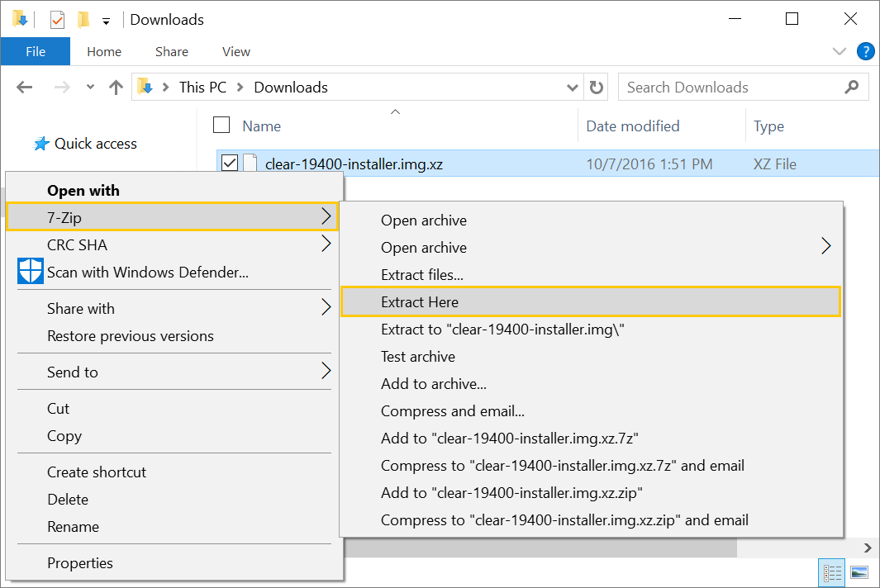Click the Quick access star icon
This screenshot has height=588, width=880.
(41, 144)
